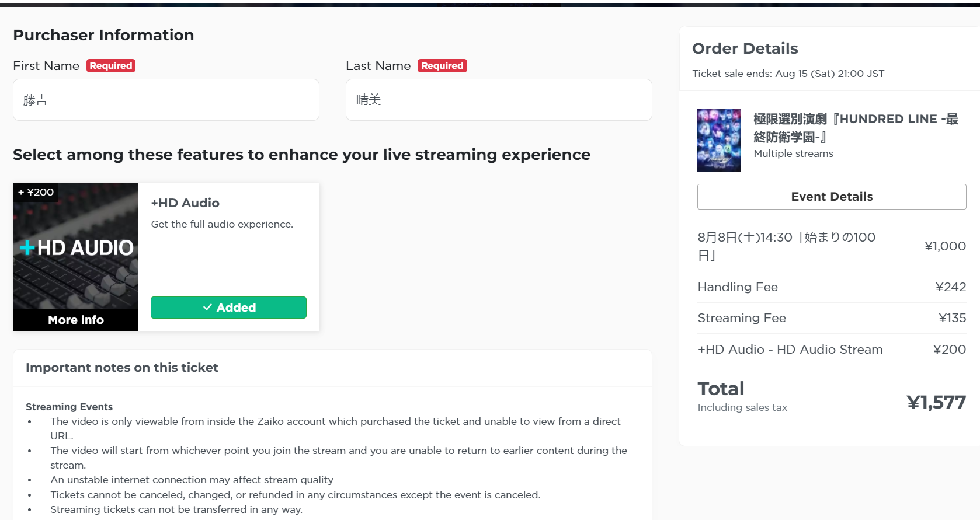Screen dimensions: 980x520
Task: Click the Required badge beside First Name
Action: [x=111, y=66]
